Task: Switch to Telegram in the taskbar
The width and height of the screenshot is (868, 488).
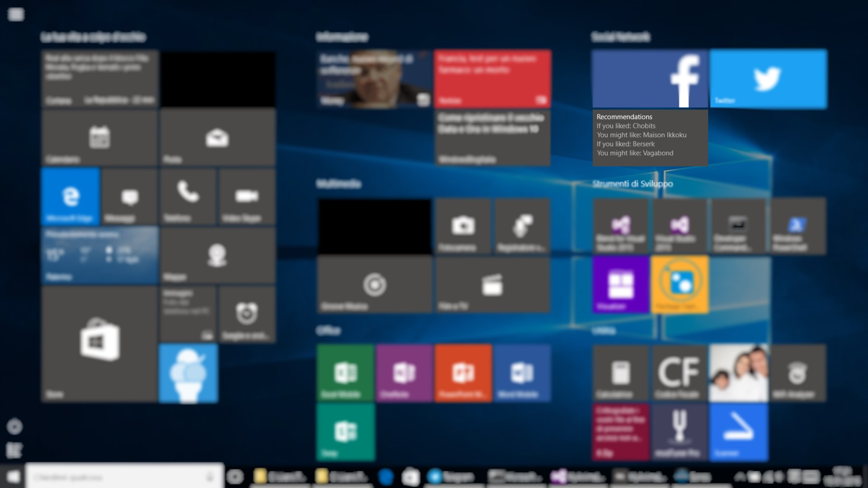Action: (452, 477)
